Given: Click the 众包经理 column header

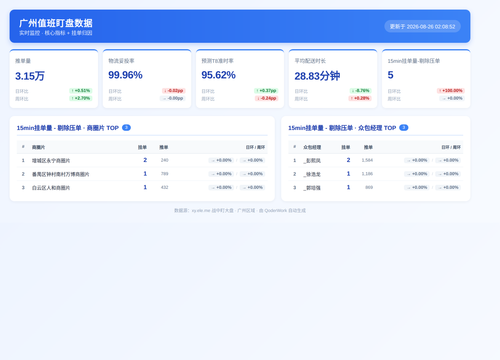Looking at the screenshot, I should (x=312, y=147).
